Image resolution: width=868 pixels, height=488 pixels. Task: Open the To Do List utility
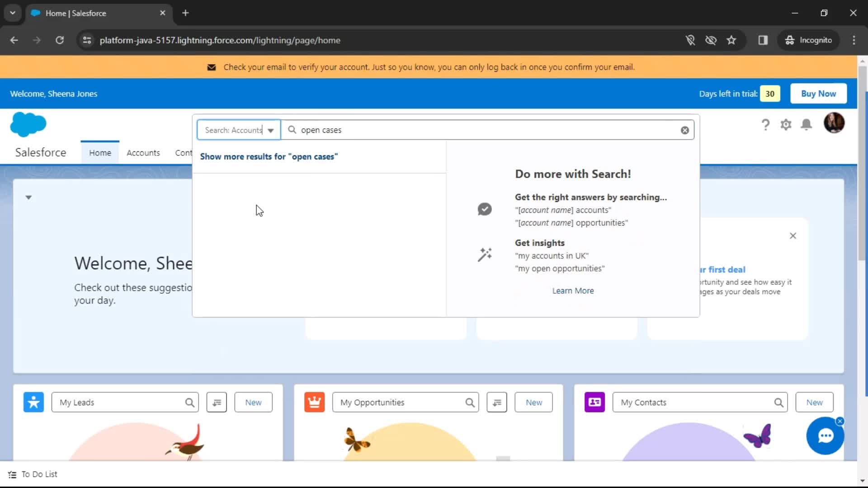pyautogui.click(x=33, y=474)
